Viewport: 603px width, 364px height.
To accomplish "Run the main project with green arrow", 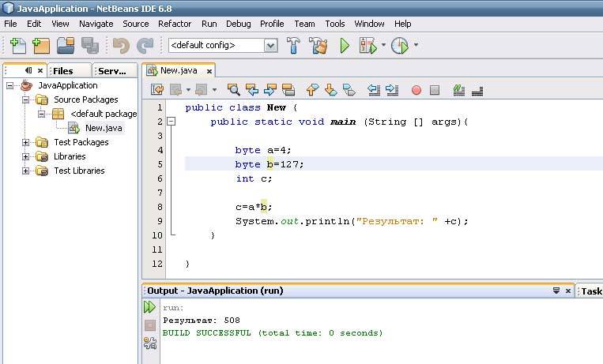I will point(345,46).
